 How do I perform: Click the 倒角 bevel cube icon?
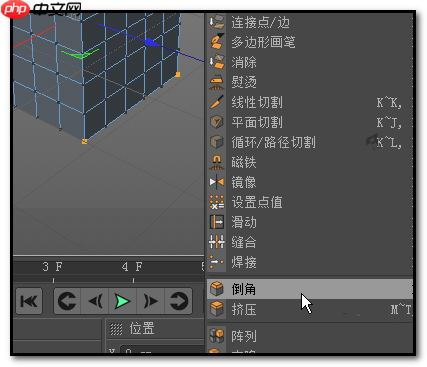tap(217, 289)
